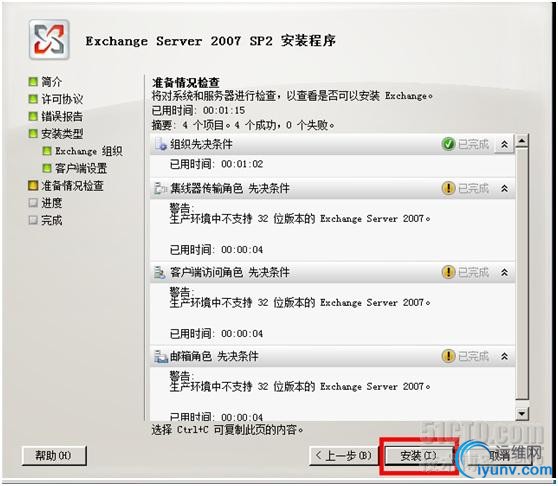This screenshot has width=558, height=486.
Task: Collapse the 邮箱角色 先决条件 section
Action: [504, 356]
